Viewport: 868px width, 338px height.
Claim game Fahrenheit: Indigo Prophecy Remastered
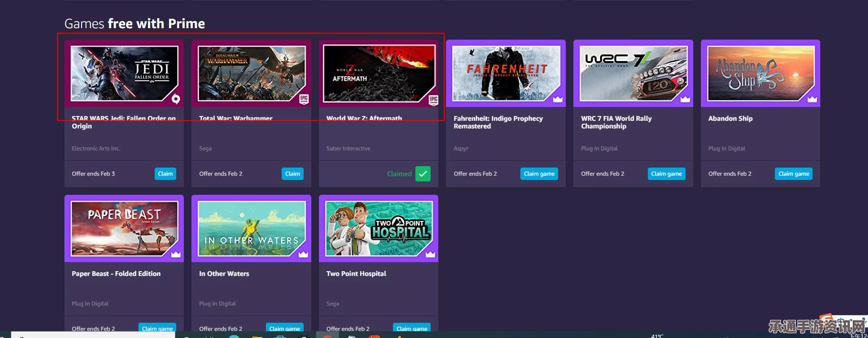539,174
